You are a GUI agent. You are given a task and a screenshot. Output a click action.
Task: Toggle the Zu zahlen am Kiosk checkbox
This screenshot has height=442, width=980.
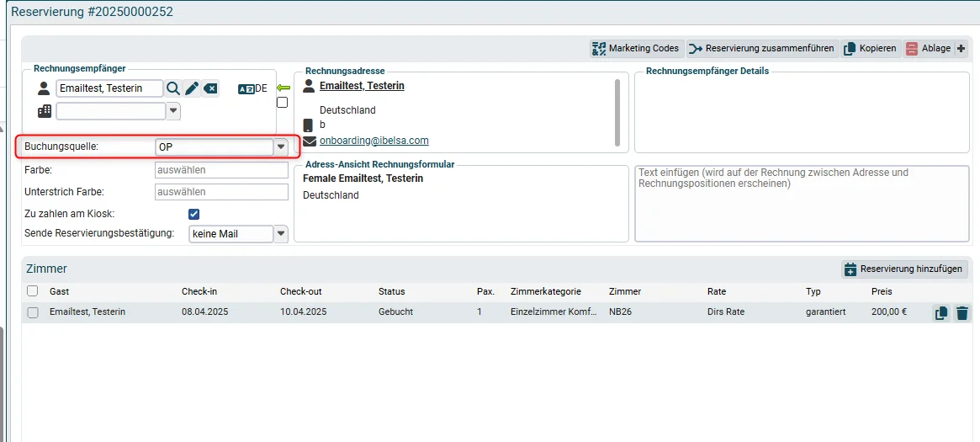(193, 214)
